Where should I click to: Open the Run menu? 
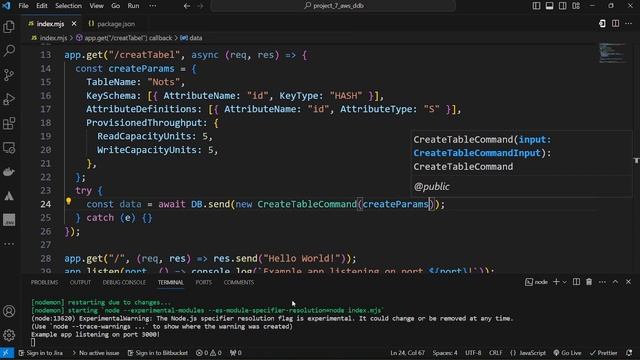point(133,6)
